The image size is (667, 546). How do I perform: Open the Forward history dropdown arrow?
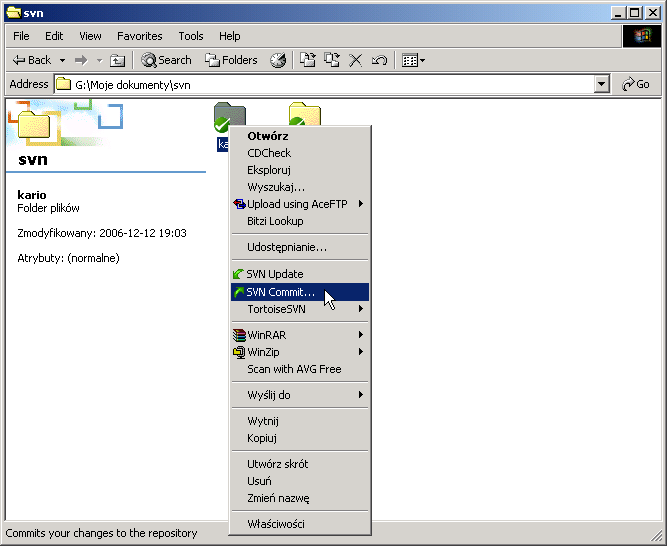coord(100,60)
